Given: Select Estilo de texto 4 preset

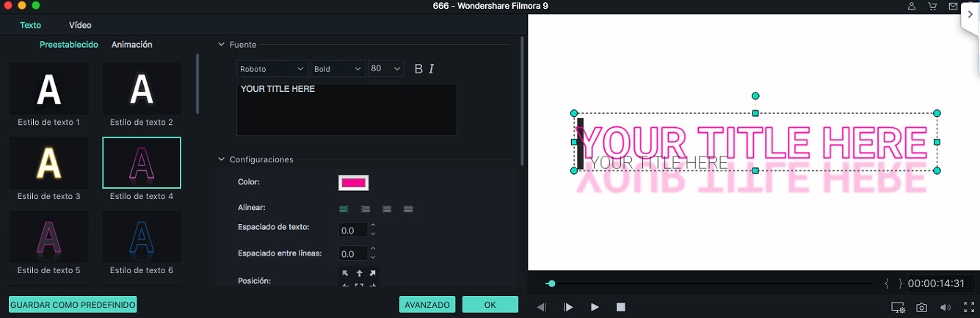Looking at the screenshot, I should pyautogui.click(x=142, y=170).
